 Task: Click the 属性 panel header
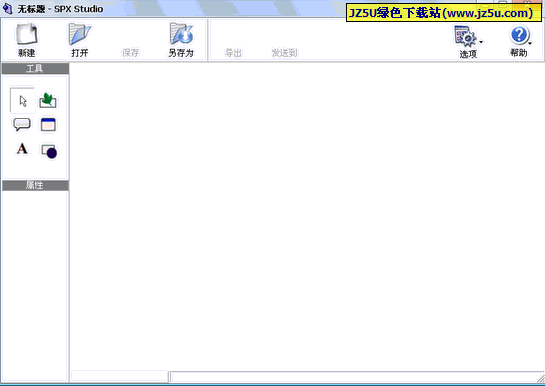click(35, 185)
